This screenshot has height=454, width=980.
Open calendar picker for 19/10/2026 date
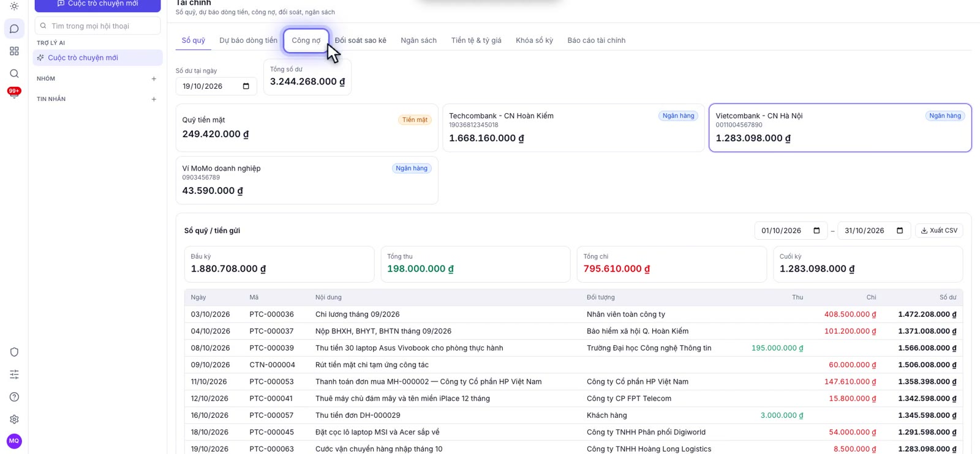point(246,86)
